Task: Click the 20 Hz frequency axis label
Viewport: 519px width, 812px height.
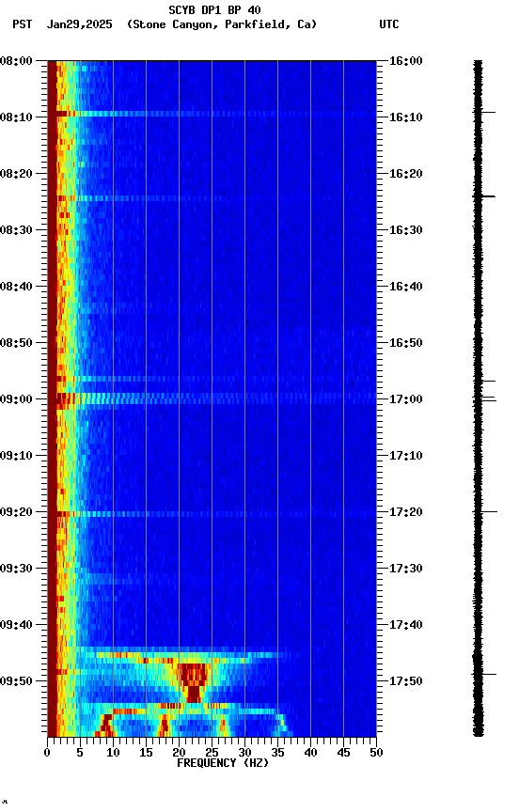Action: (x=179, y=753)
